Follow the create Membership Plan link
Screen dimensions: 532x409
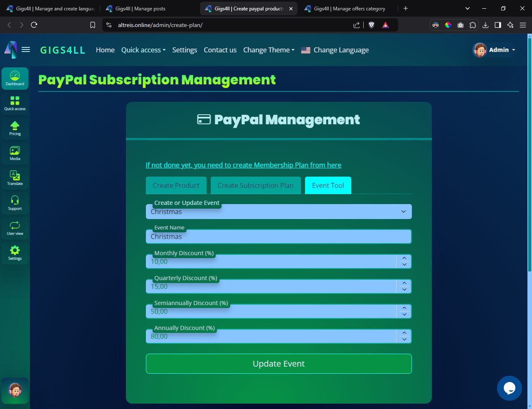coord(243,165)
